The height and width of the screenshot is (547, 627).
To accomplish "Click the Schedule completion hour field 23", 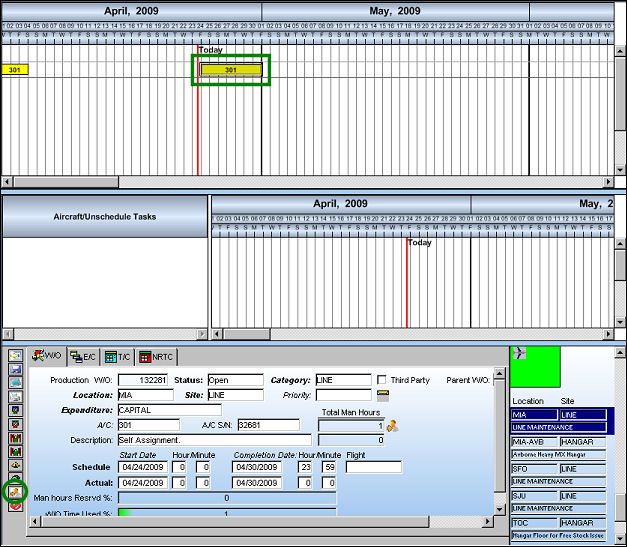I will (x=305, y=467).
